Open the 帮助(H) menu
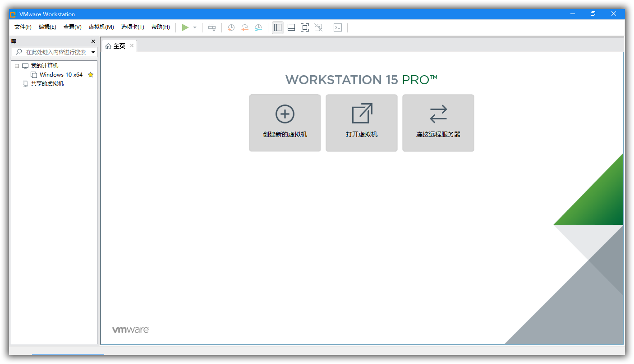The width and height of the screenshot is (634, 364). pyautogui.click(x=161, y=27)
